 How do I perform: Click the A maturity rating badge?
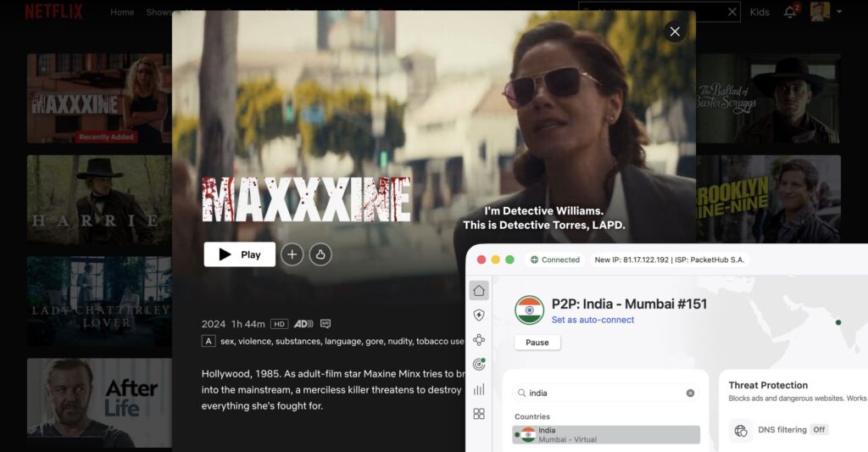click(209, 341)
